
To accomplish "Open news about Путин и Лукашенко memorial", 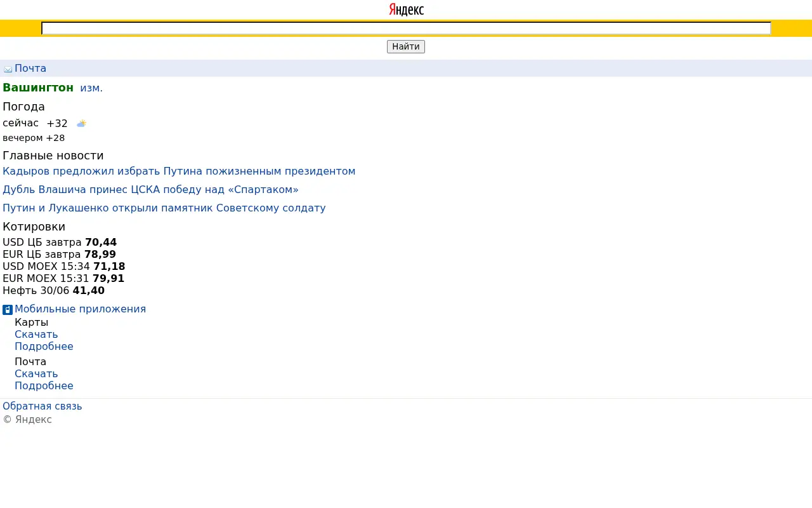I will (164, 208).
